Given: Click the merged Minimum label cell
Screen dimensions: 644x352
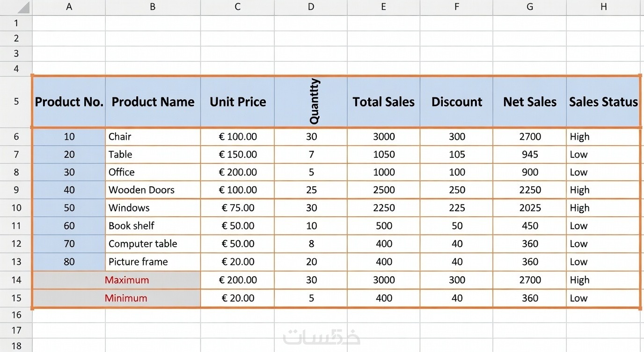Looking at the screenshot, I should (x=116, y=298).
